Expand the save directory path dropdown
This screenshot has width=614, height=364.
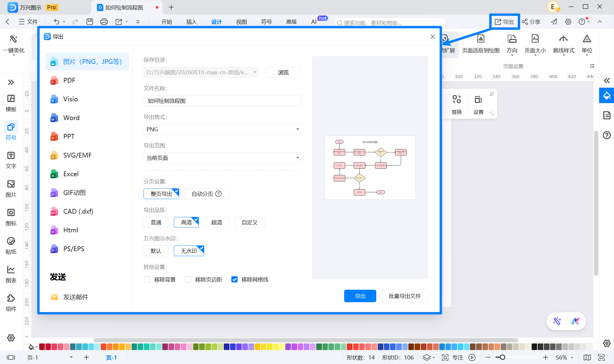255,72
